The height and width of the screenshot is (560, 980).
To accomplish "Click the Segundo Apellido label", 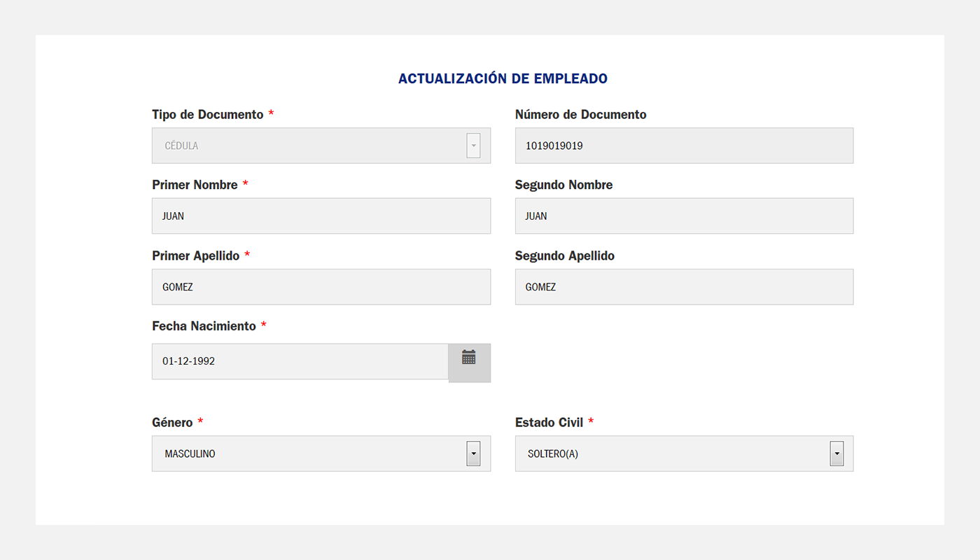I will [x=564, y=255].
